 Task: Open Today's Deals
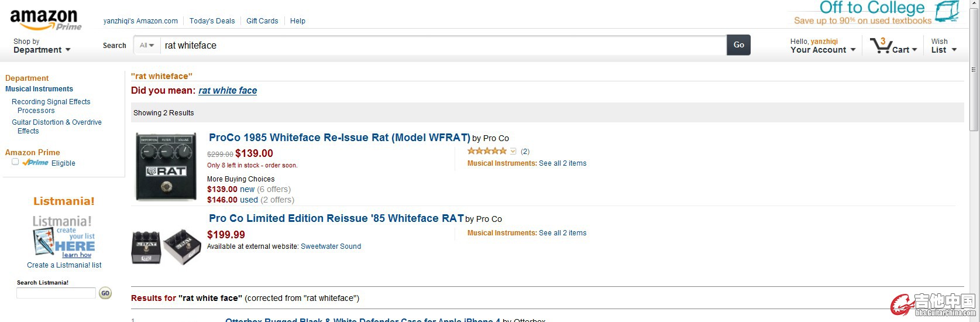pyautogui.click(x=212, y=21)
